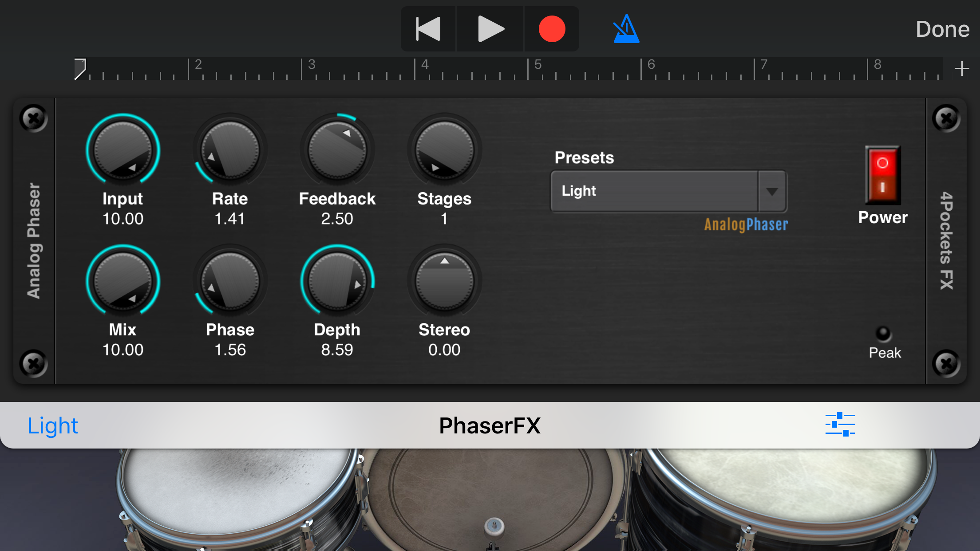Open Presets dropdown arrow

click(772, 191)
